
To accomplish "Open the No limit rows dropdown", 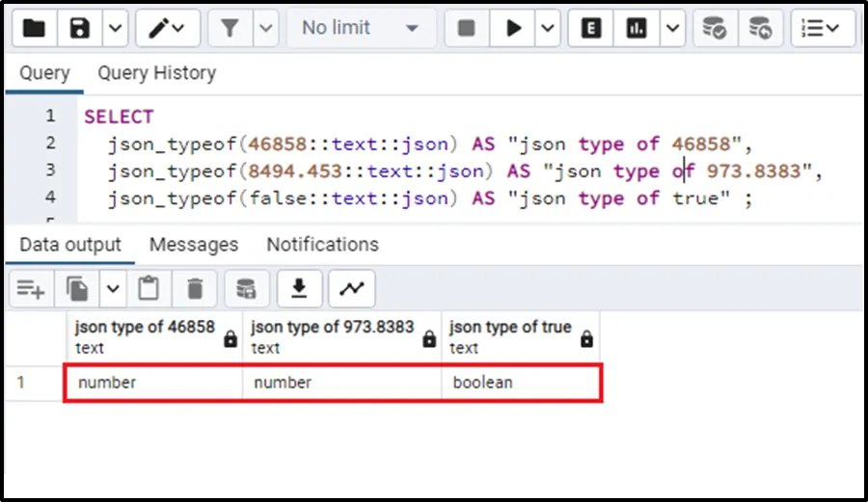I will [359, 29].
